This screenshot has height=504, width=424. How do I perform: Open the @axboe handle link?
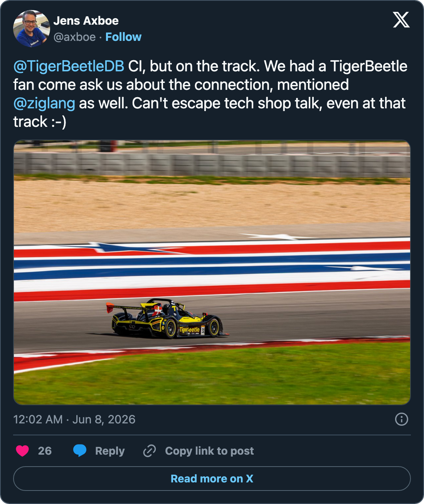(75, 37)
